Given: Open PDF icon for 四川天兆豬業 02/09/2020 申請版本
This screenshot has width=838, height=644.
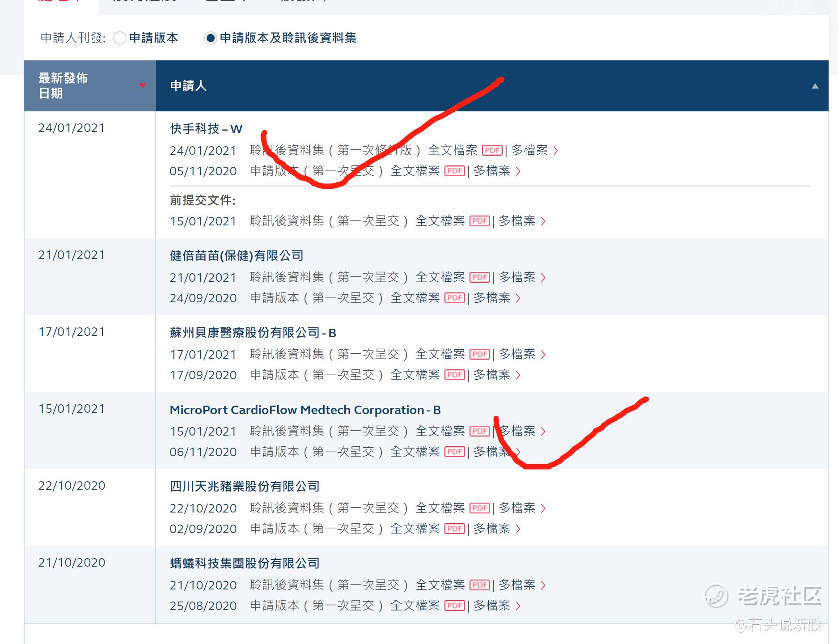Looking at the screenshot, I should click(455, 529).
